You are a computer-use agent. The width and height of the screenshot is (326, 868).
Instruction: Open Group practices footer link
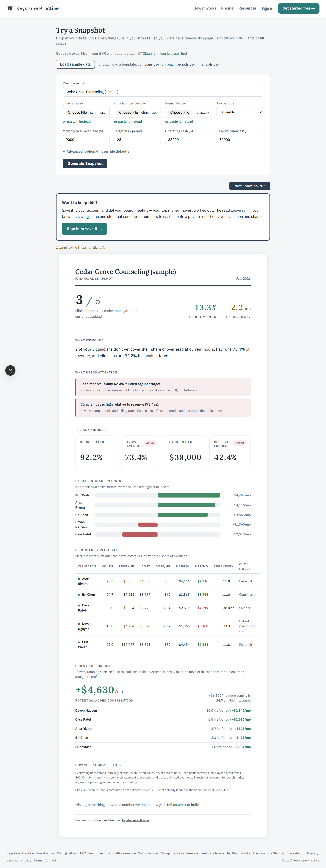172,853
